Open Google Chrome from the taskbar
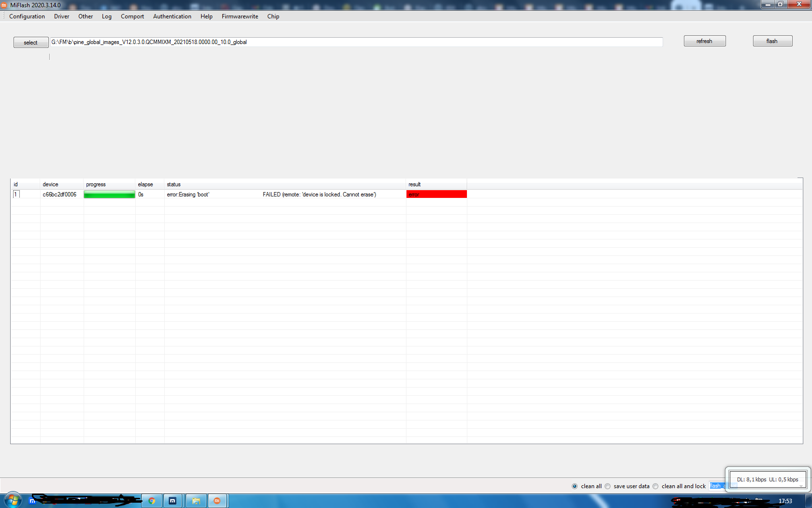812x508 pixels. 152,501
